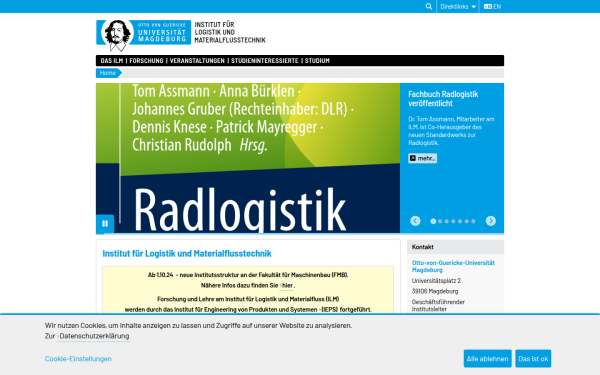Viewport: 600px width, 375px height.
Task: Click the 39106 Magdeburg text
Action: pos(435,291)
